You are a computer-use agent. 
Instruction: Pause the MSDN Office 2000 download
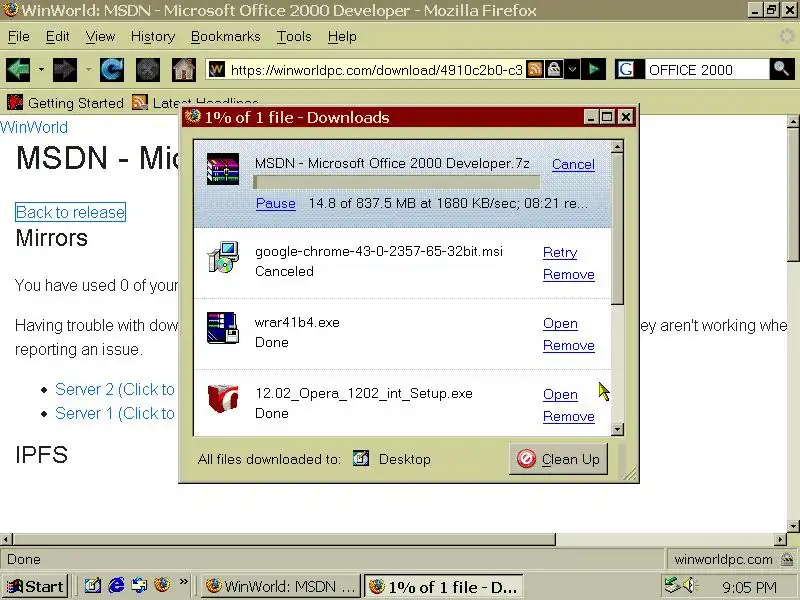point(276,204)
